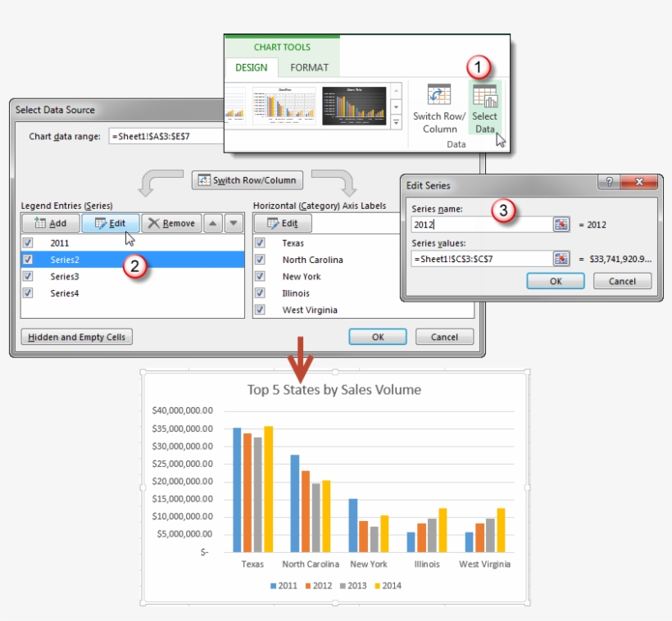Toggle the Series3 checkbox
The height and width of the screenshot is (621, 672).
coord(29,277)
